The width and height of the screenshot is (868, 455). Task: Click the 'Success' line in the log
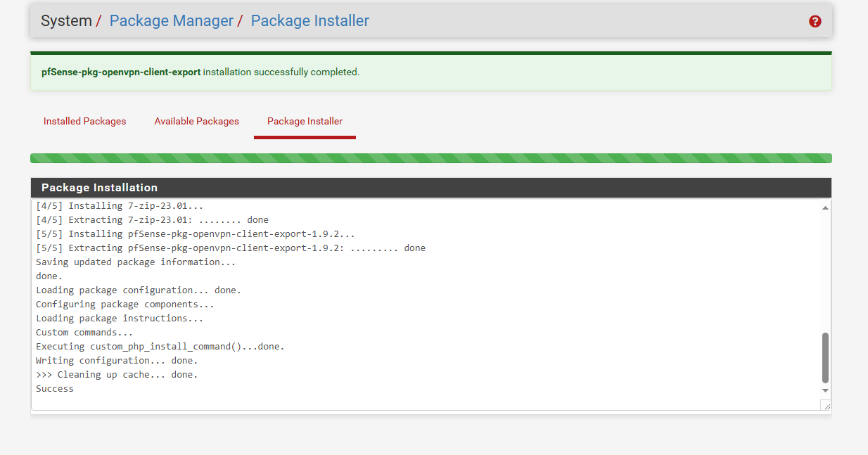[55, 388]
